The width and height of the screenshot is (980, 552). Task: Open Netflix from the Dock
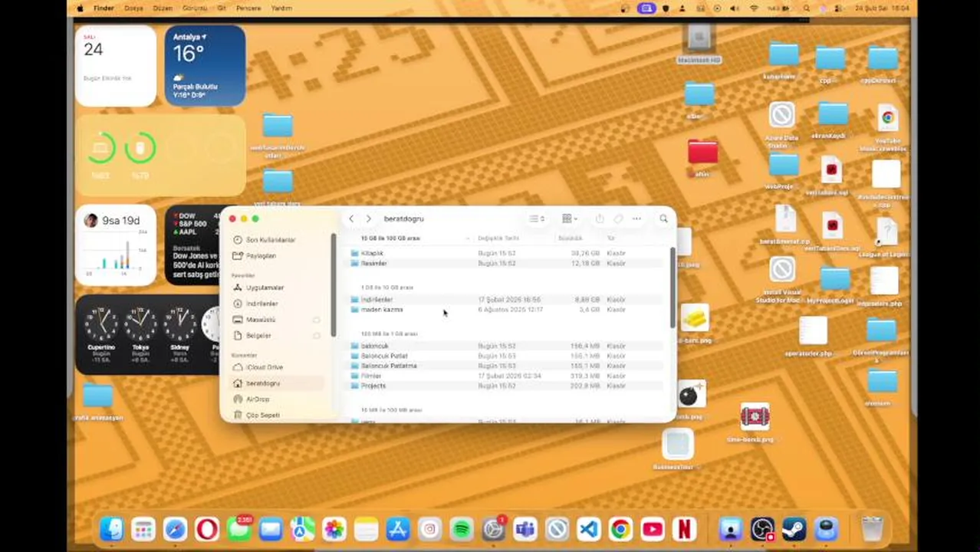pyautogui.click(x=684, y=529)
